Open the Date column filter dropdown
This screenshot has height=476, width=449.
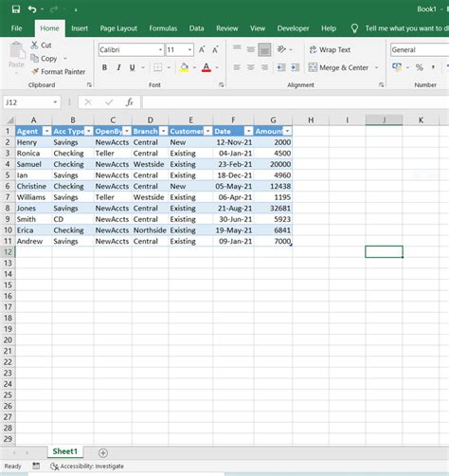pos(249,131)
